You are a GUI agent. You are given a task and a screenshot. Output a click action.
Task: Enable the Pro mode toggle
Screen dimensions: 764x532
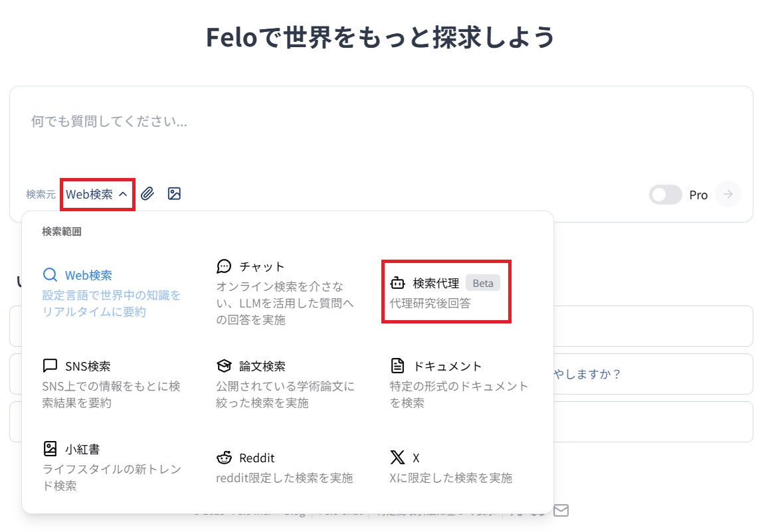point(665,195)
